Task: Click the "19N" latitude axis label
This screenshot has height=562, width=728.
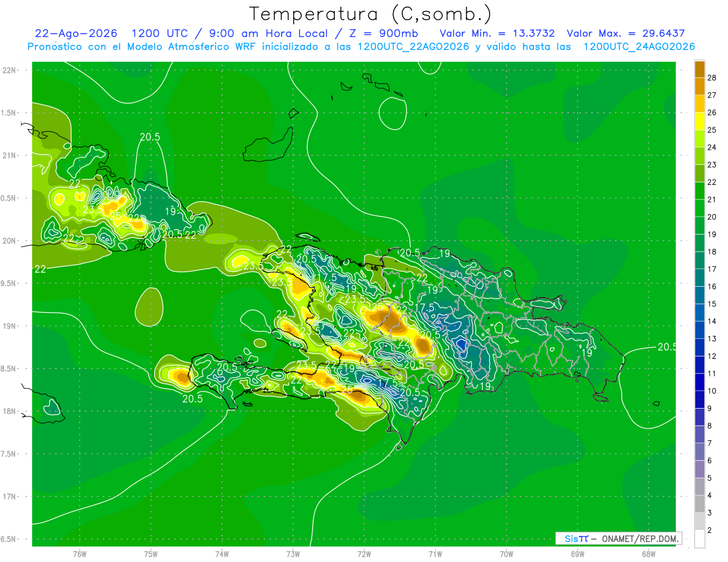Action: (x=9, y=326)
